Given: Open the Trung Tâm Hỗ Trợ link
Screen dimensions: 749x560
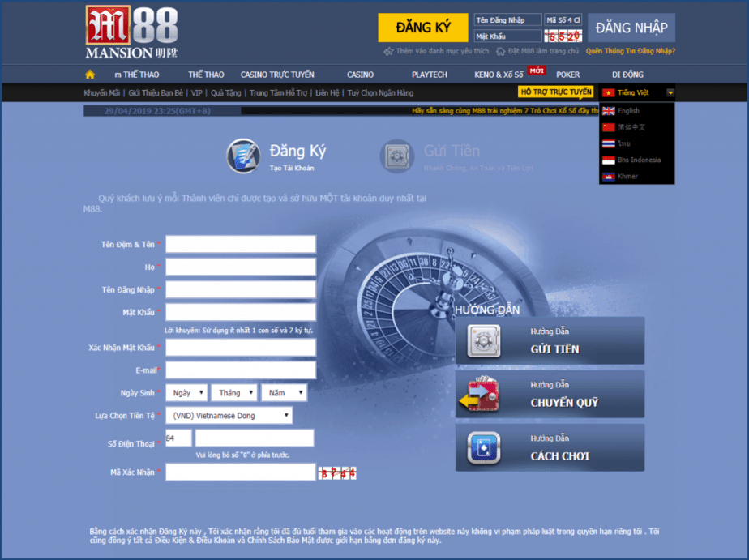Looking at the screenshot, I should (x=279, y=92).
